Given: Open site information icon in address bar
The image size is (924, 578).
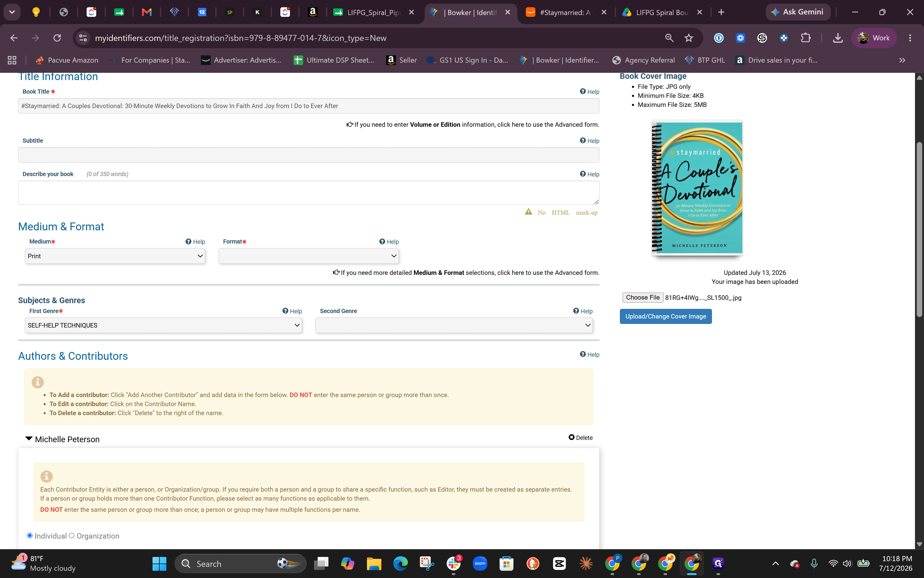Looking at the screenshot, I should [x=83, y=38].
